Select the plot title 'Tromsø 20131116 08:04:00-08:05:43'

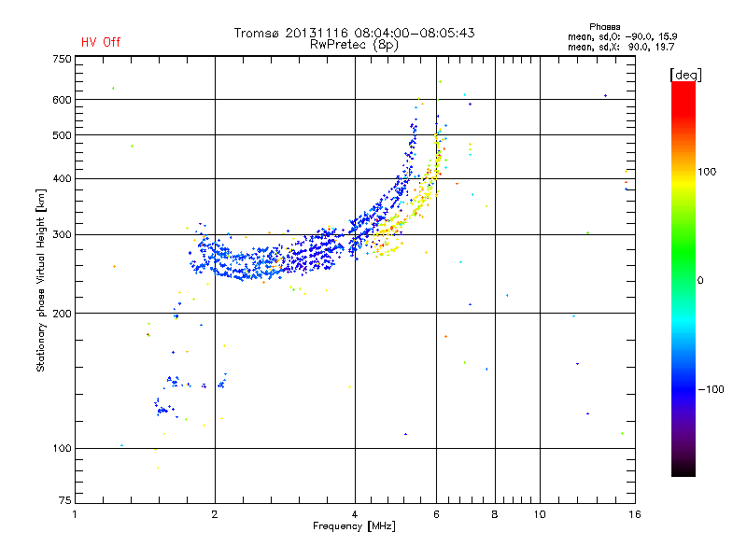pos(355,33)
